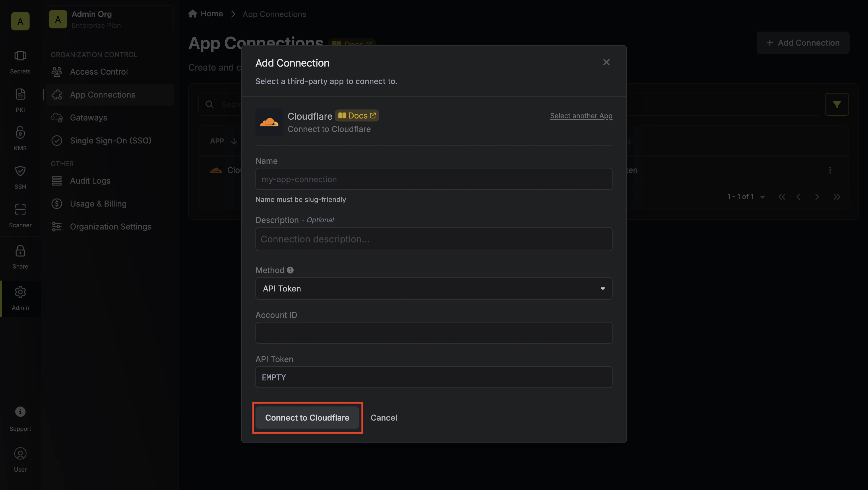The image size is (868, 490).
Task: Click the Add Connection button on page
Action: [803, 43]
